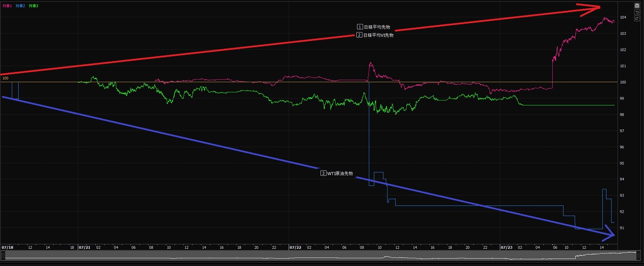Click the undo arrow icon
The height and width of the screenshot is (266, 644).
pyautogui.click(x=637, y=12)
